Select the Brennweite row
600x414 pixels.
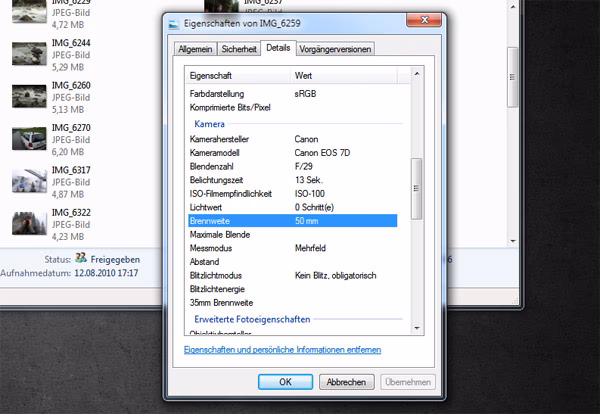click(x=293, y=221)
